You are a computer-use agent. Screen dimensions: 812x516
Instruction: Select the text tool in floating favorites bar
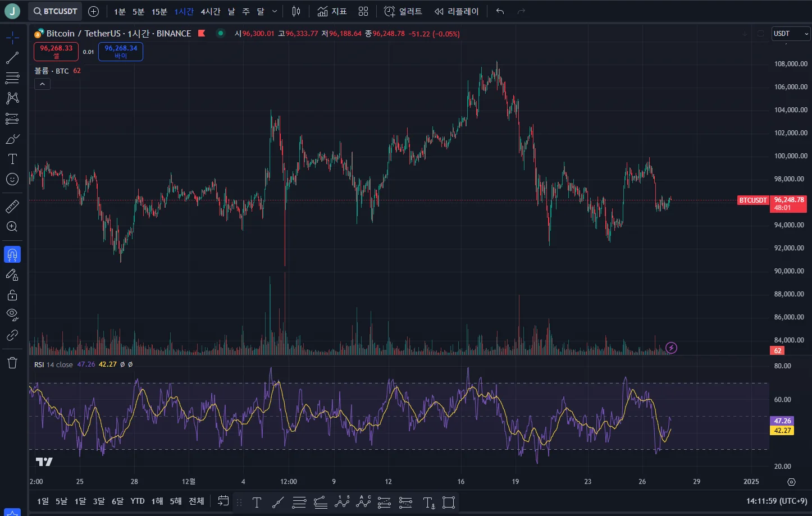point(257,503)
